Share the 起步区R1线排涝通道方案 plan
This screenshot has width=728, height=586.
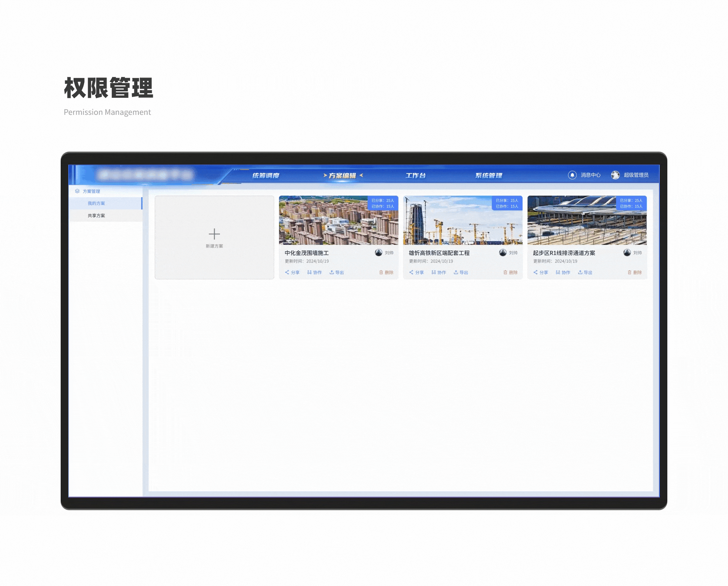541,273
